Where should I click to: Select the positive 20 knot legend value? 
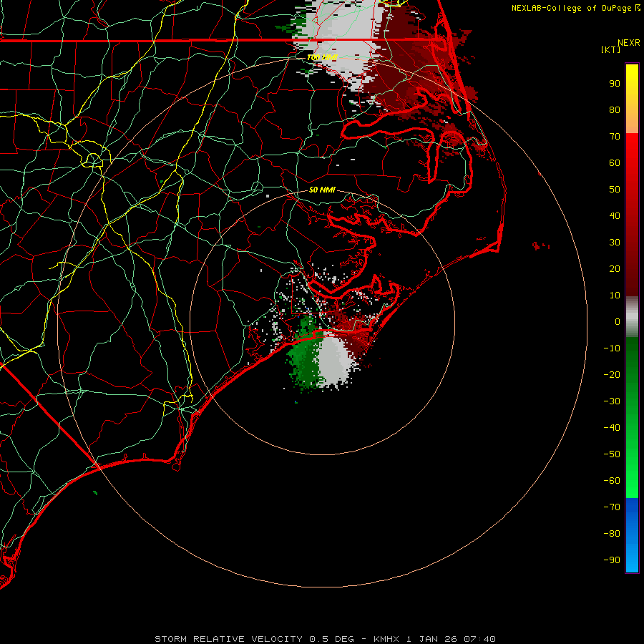[615, 269]
